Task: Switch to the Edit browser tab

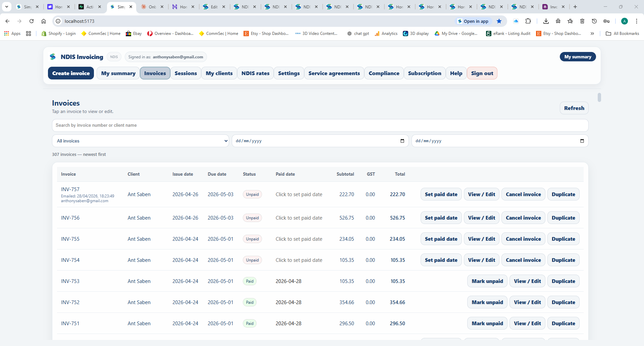Action: click(x=214, y=7)
